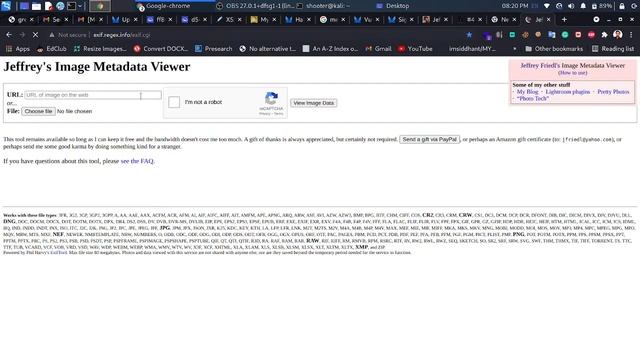Switch to OBS 27.0.1 taskbar window
640x360 pixels.
[255, 6]
